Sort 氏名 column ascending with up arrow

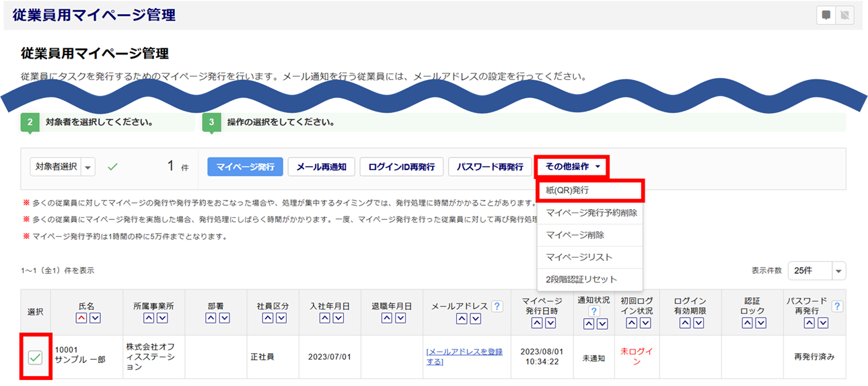81,318
